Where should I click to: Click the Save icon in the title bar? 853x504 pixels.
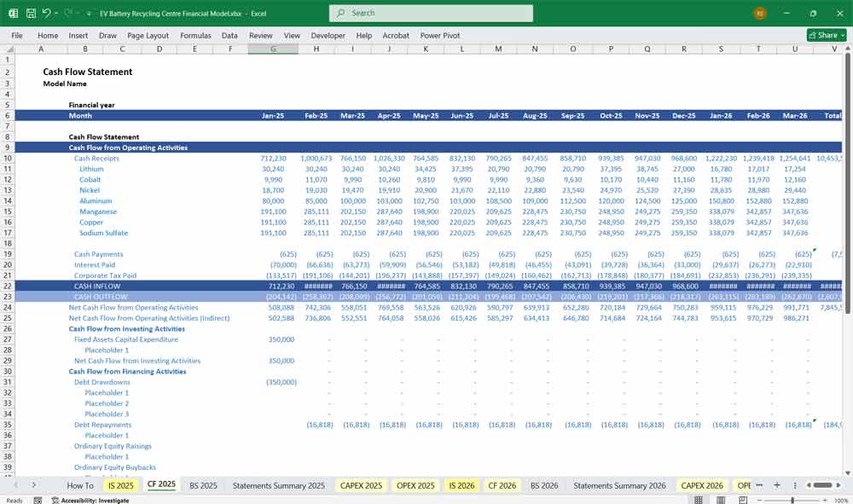point(31,14)
